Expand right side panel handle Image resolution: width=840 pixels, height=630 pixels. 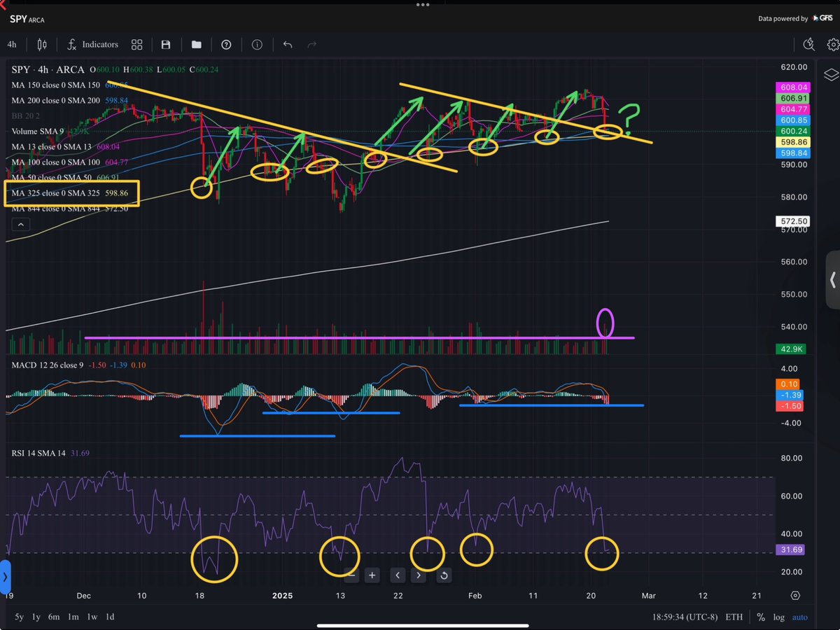pos(832,280)
